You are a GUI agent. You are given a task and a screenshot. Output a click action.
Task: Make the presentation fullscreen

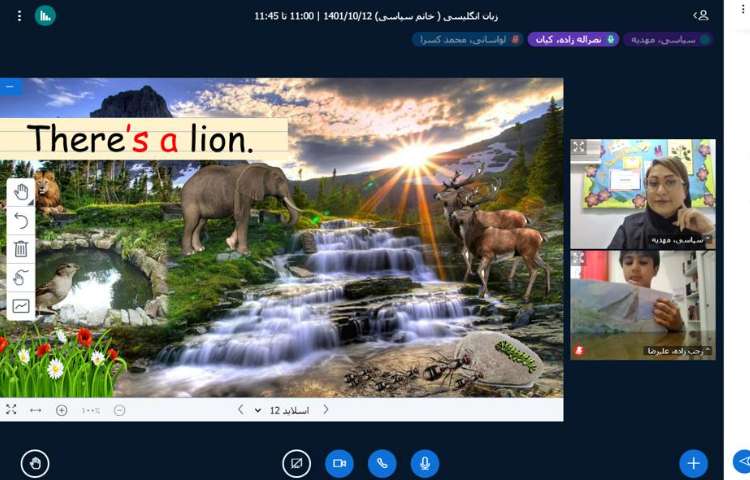coord(11,410)
